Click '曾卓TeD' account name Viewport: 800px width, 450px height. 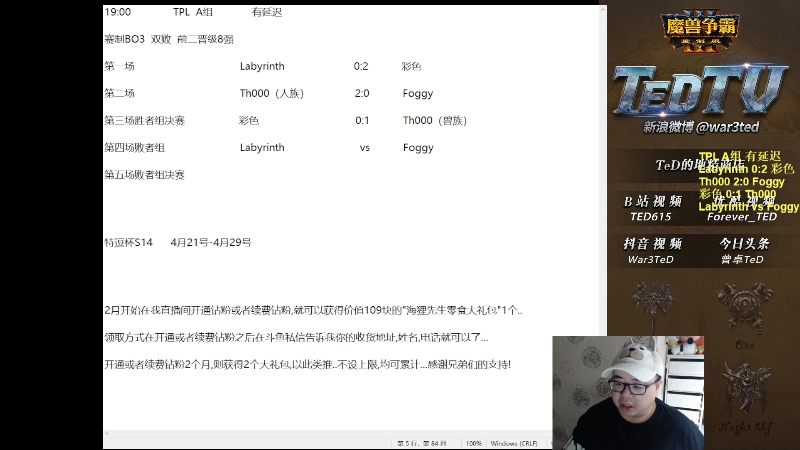(x=742, y=260)
